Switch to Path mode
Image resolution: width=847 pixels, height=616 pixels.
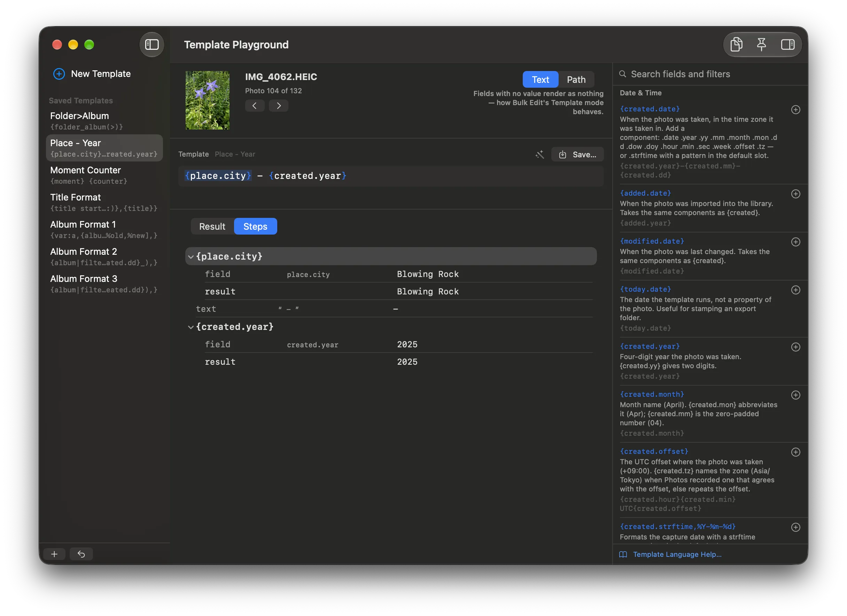pos(576,79)
